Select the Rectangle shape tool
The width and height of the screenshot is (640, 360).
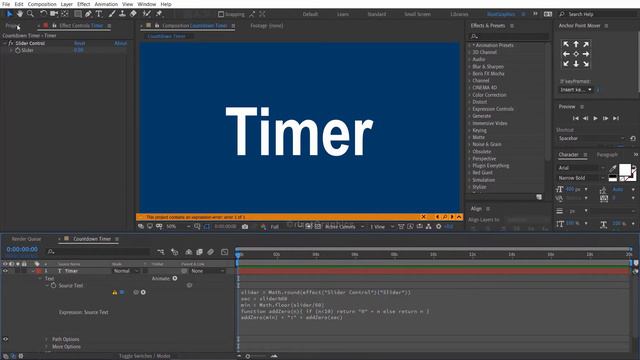pos(78,14)
